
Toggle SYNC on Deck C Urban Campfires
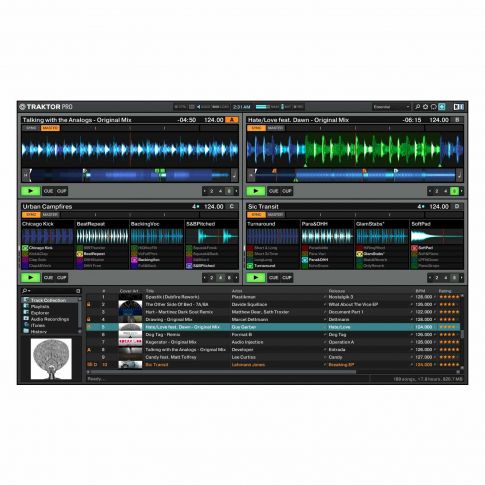click(31, 215)
